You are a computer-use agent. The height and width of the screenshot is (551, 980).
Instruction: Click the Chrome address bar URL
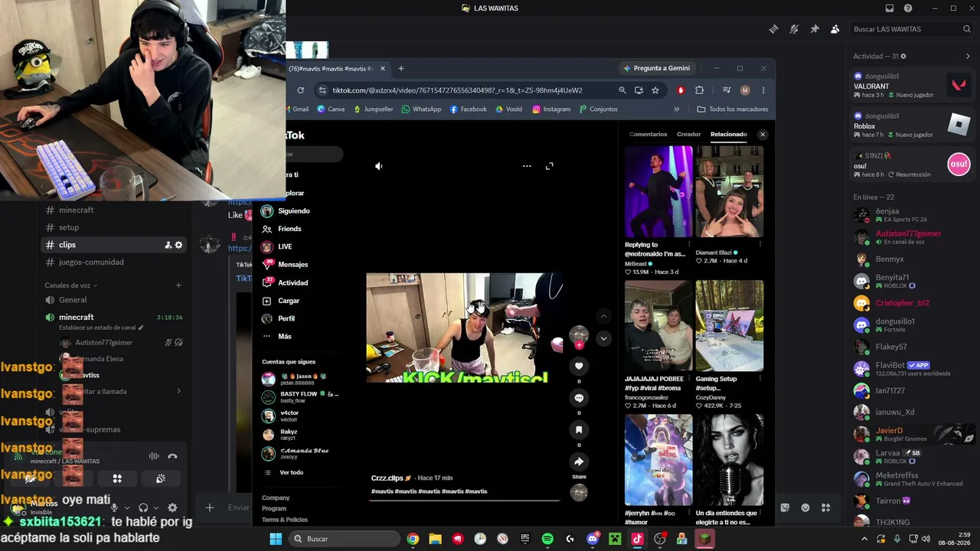[457, 90]
